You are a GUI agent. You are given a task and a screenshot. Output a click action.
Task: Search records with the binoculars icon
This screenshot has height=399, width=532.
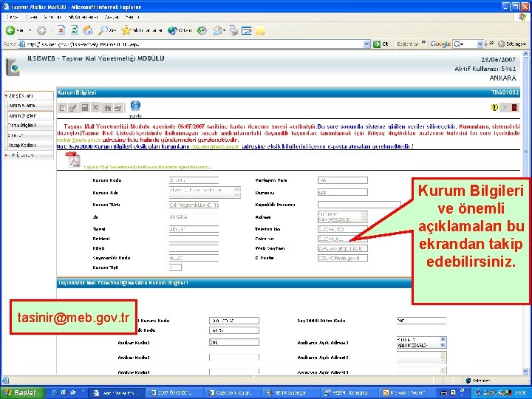click(108, 108)
